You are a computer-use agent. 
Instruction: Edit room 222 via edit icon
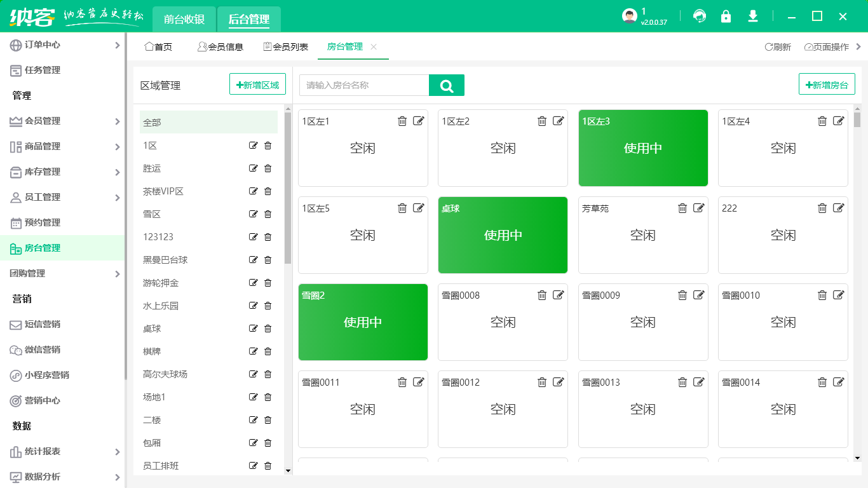click(839, 208)
